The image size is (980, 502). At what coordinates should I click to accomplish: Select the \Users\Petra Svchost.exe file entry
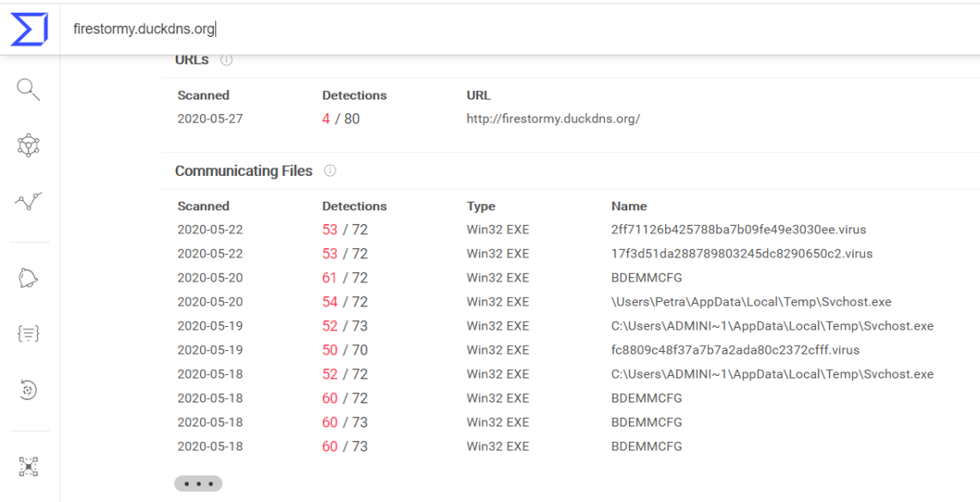(751, 302)
